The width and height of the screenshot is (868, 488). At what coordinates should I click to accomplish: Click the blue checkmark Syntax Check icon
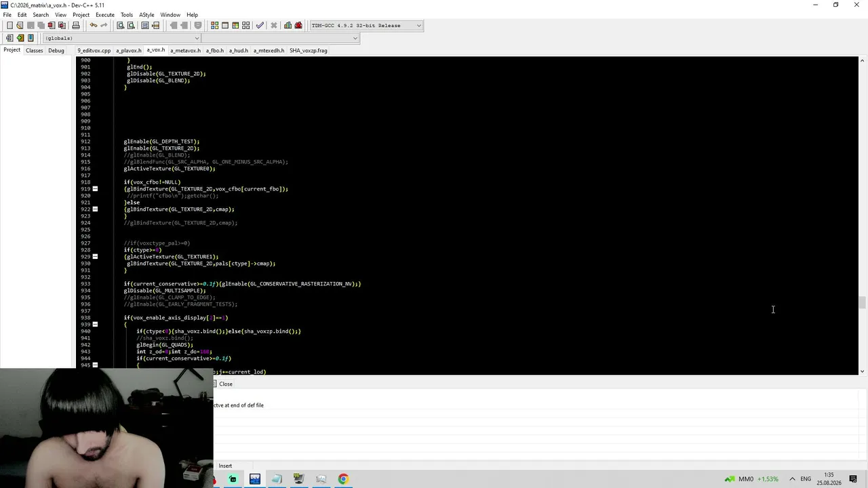coord(260,25)
